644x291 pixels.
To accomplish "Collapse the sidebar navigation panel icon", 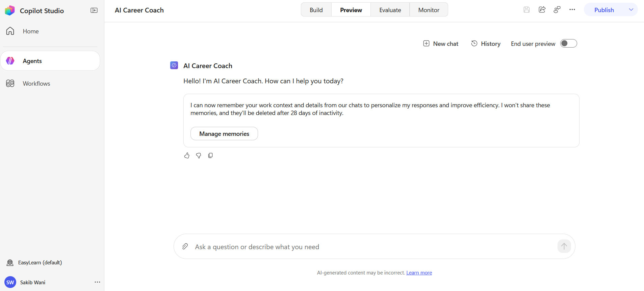I will coord(94,10).
